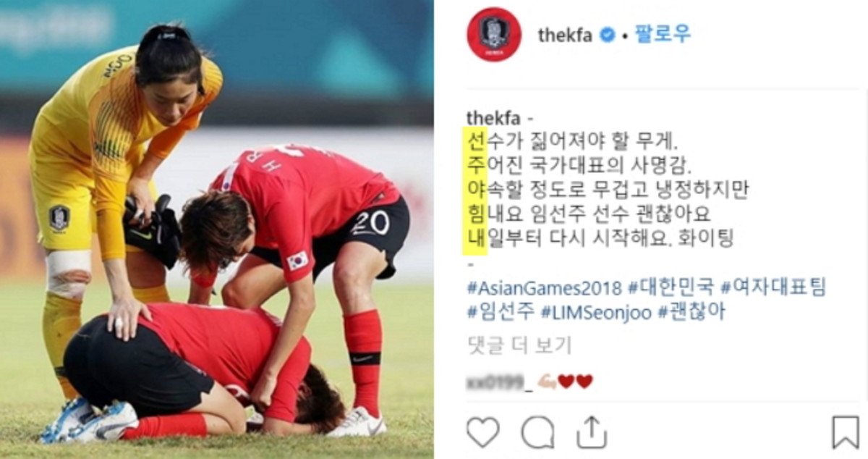The width and height of the screenshot is (868, 459).
Task: Share the post with upload arrow icon
Action: click(x=592, y=431)
